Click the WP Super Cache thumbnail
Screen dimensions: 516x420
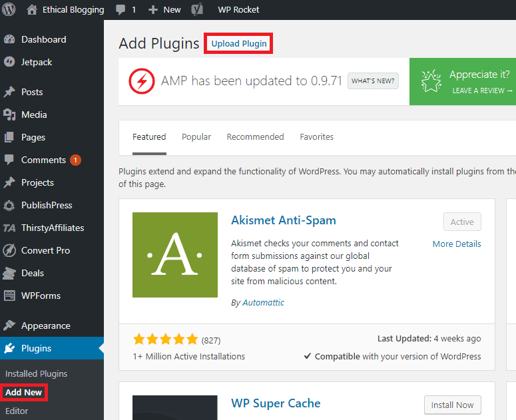coord(175,407)
